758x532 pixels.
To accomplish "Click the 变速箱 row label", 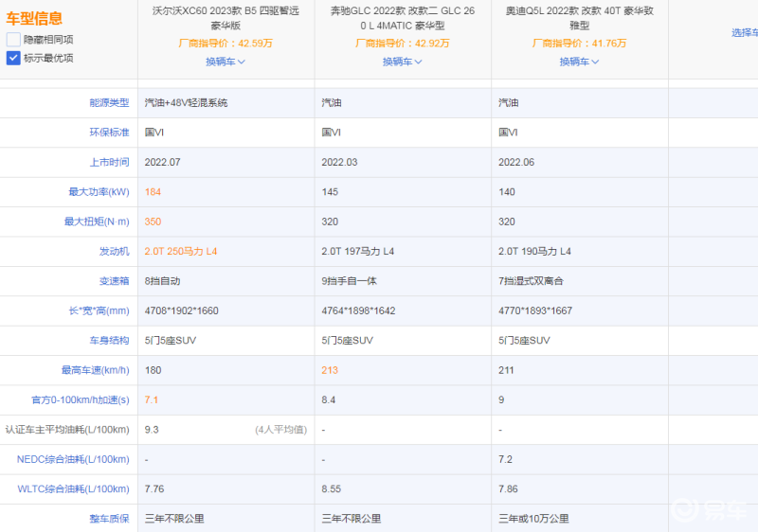I will pyautogui.click(x=114, y=281).
